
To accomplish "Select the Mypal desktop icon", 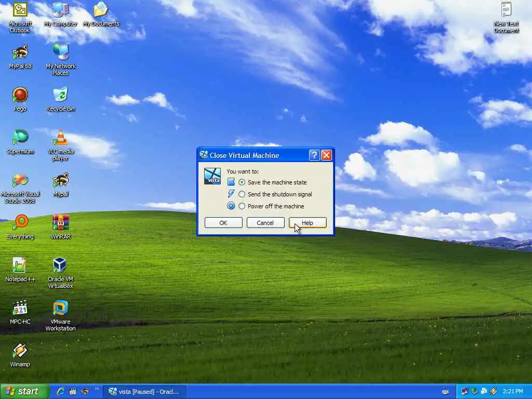I will tap(60, 184).
